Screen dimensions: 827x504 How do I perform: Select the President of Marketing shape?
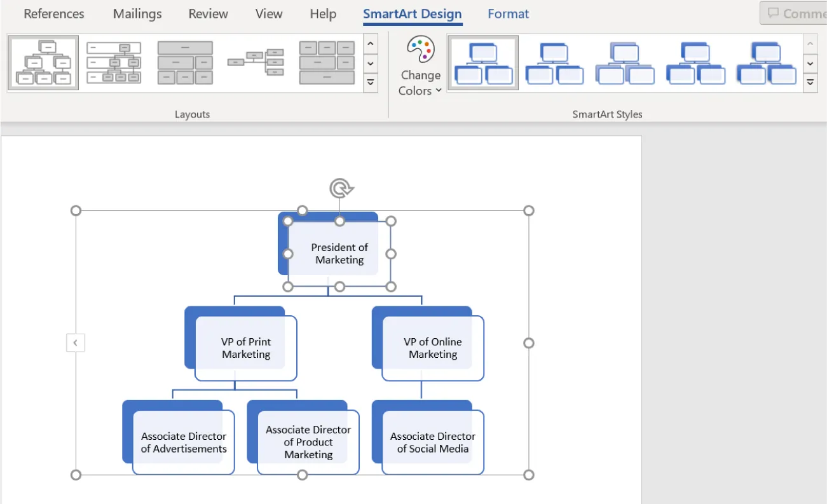click(339, 254)
